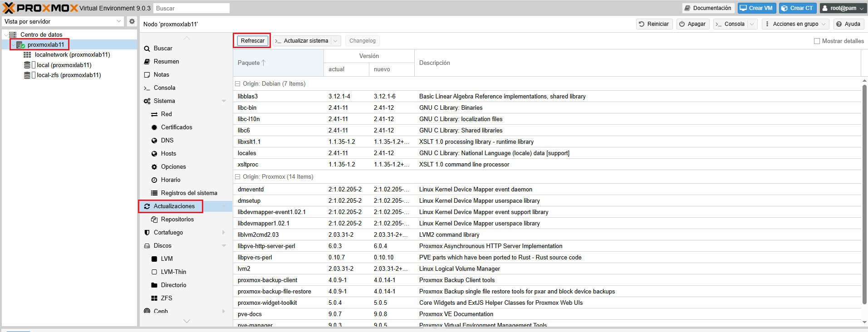The width and height of the screenshot is (868, 332).
Task: Open the top Consola dropdown arrow
Action: coord(752,24)
